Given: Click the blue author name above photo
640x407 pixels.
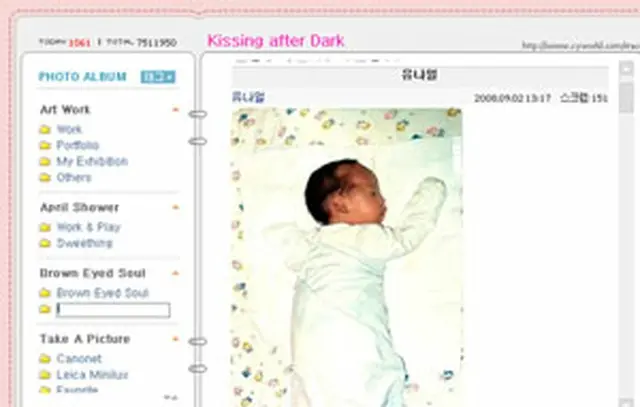Looking at the screenshot, I should [249, 98].
